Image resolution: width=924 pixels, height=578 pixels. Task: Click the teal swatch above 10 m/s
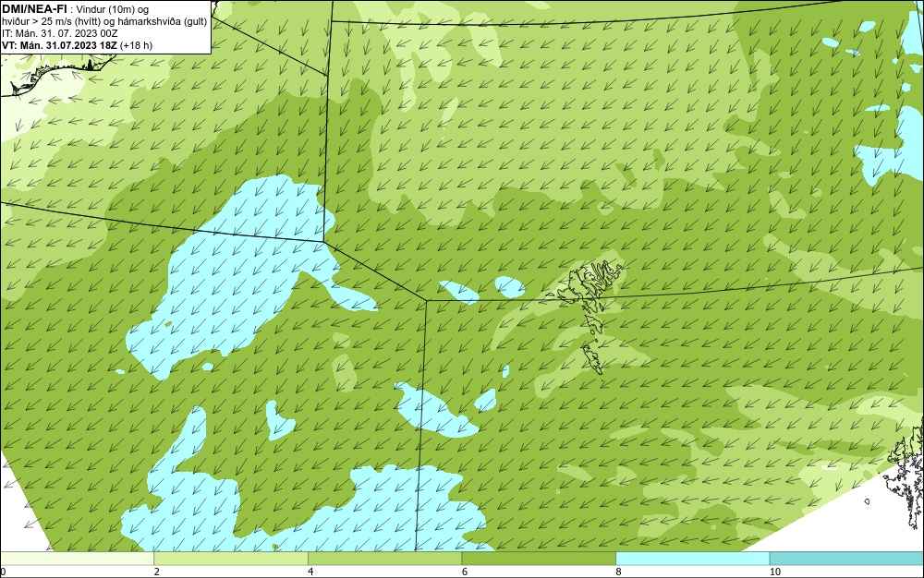pyautogui.click(x=846, y=559)
